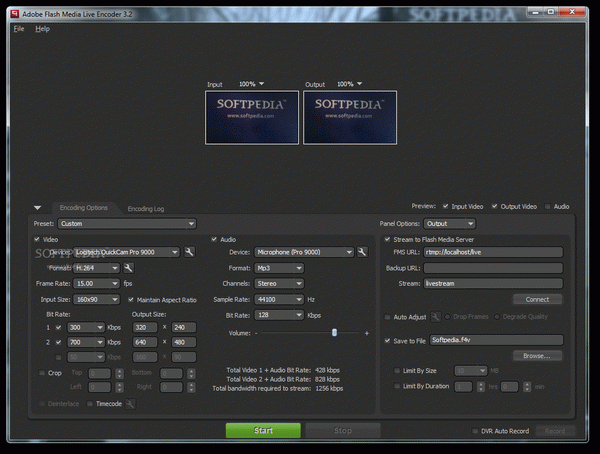This screenshot has height=454, width=600.
Task: Click the Adobe Flash app icon in title bar
Action: (15, 14)
